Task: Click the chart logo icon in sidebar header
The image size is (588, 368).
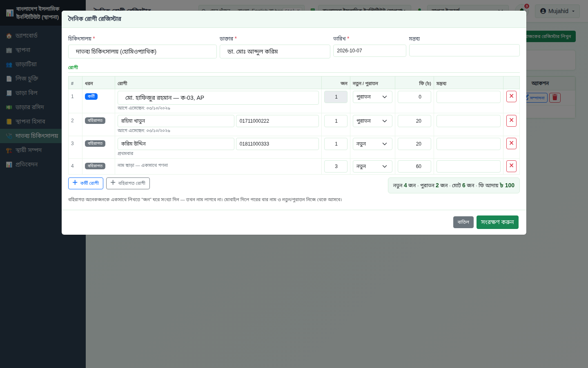Action: (10, 13)
